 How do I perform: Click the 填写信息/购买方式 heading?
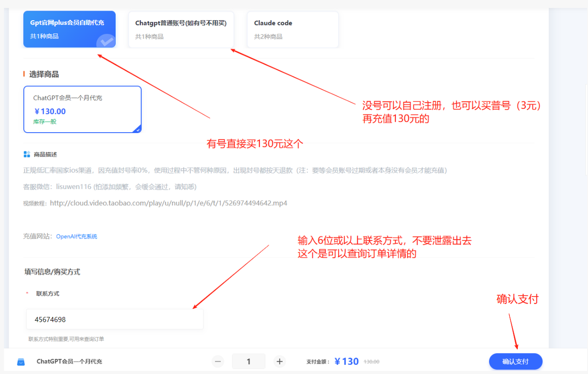click(x=52, y=272)
